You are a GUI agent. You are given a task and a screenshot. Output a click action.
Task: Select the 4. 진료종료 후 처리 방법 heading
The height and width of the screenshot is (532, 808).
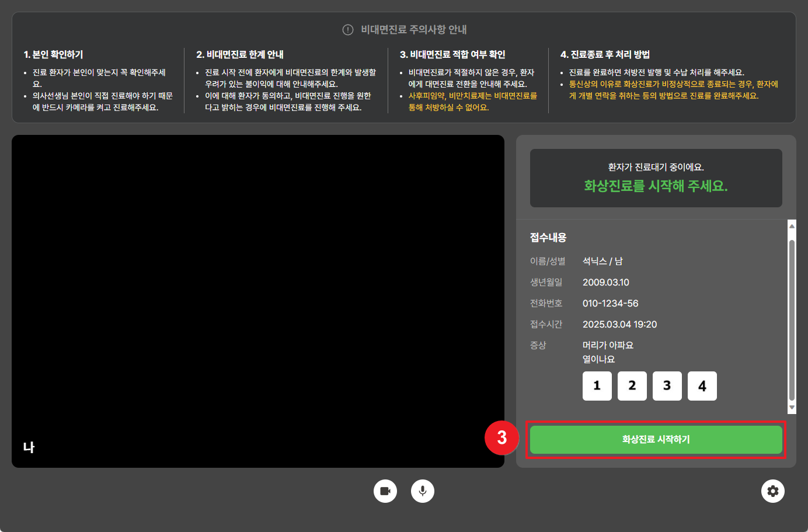tap(605, 54)
